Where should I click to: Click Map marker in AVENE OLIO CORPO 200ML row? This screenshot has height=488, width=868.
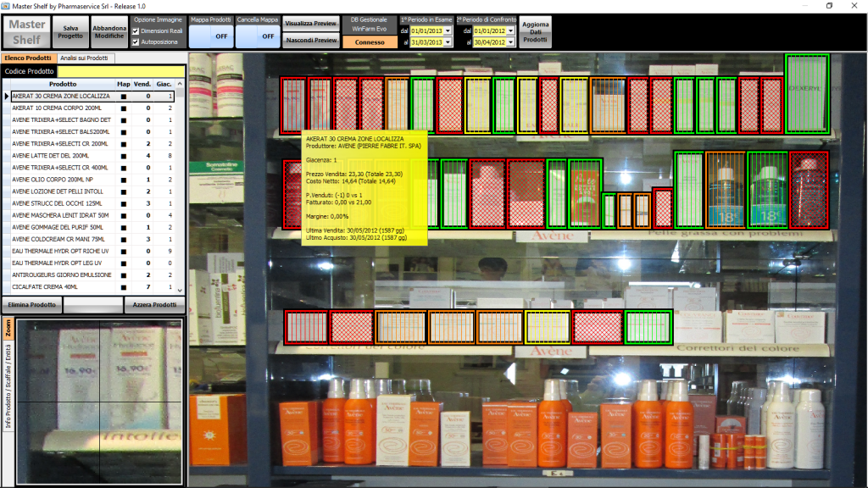[x=124, y=180]
